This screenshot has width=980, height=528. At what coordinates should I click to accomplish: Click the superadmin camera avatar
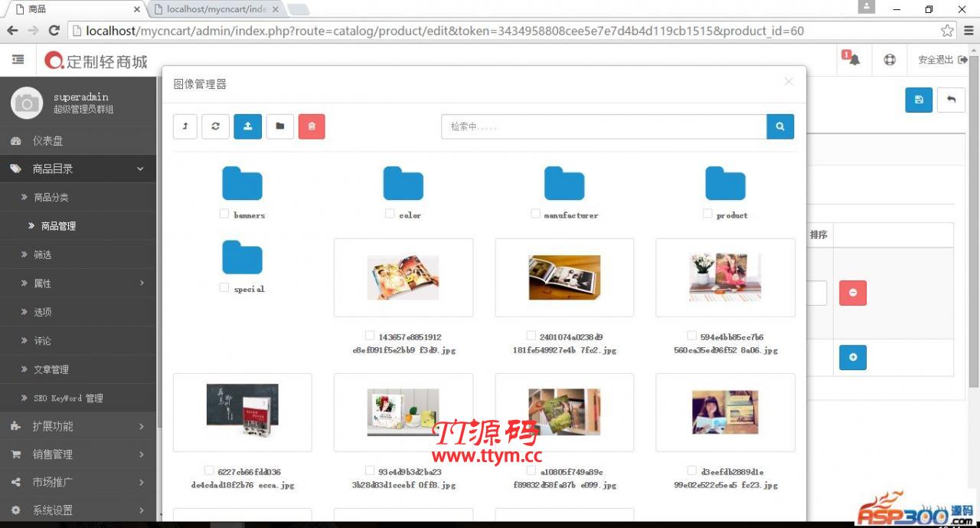tap(27, 103)
